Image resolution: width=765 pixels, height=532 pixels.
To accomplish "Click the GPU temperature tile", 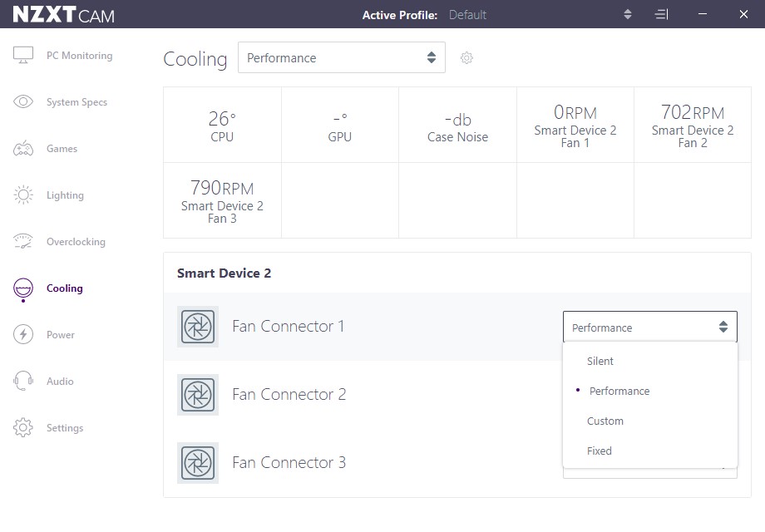I will [x=340, y=125].
